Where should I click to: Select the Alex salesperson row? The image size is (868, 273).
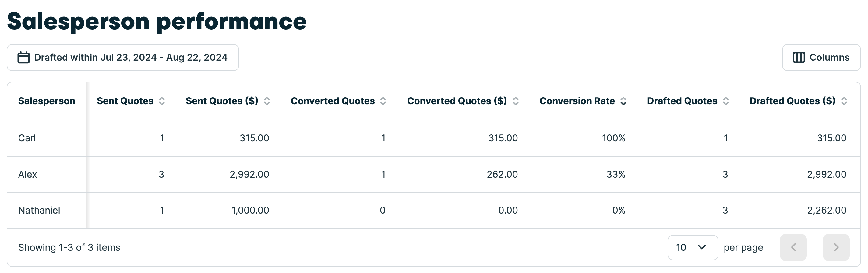(x=28, y=174)
